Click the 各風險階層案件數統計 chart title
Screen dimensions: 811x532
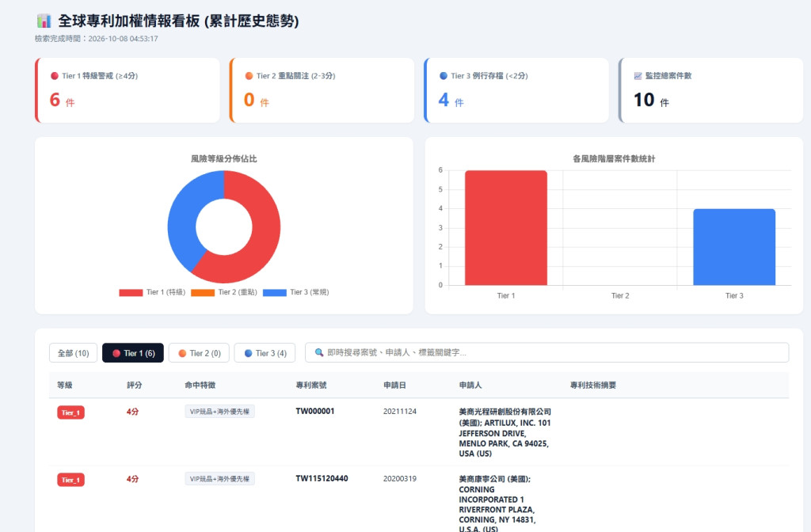614,158
